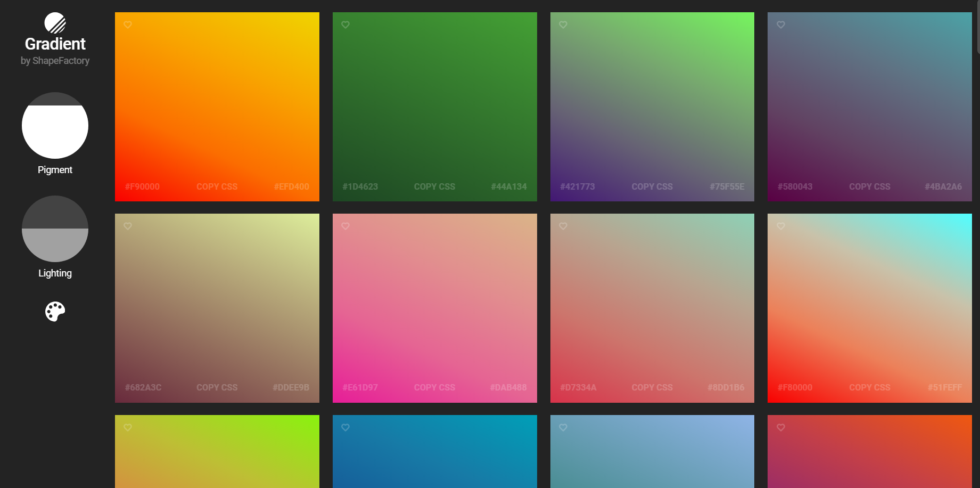Click the #8DD1B6 hex code label

coord(726,387)
